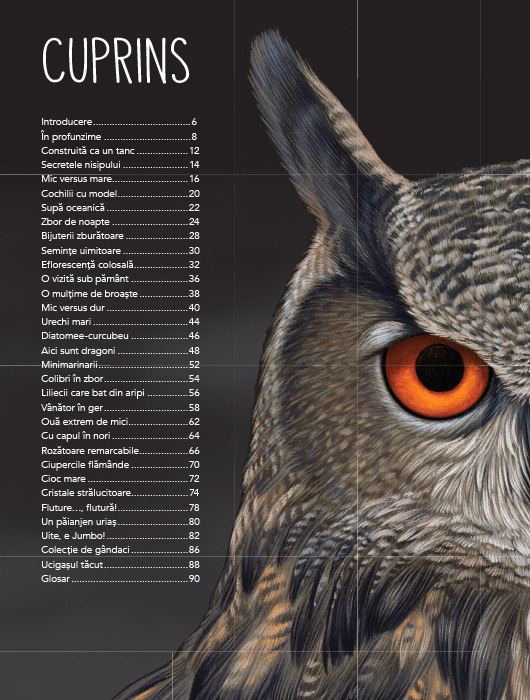The width and height of the screenshot is (530, 700).
Task: Open the Introducere contents entry
Action: click(119, 122)
